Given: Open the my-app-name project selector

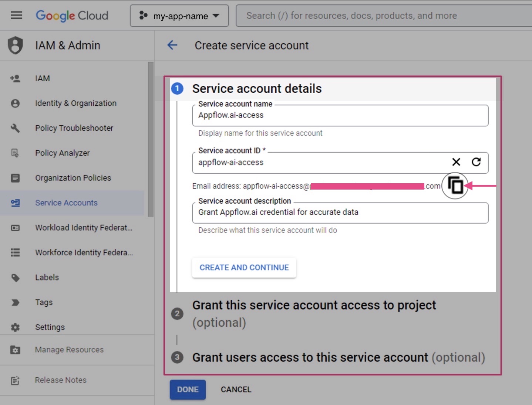Looking at the screenshot, I should click(x=179, y=16).
